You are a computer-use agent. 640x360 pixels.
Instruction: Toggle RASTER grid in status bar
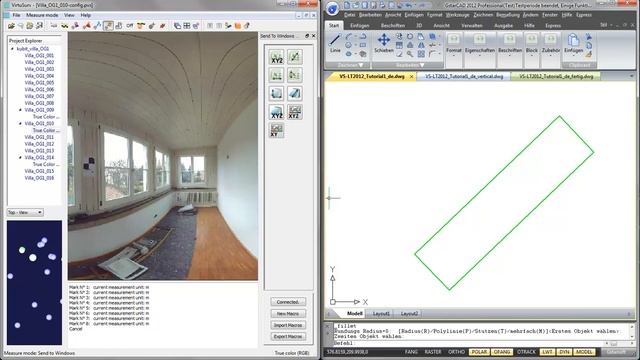point(433,352)
